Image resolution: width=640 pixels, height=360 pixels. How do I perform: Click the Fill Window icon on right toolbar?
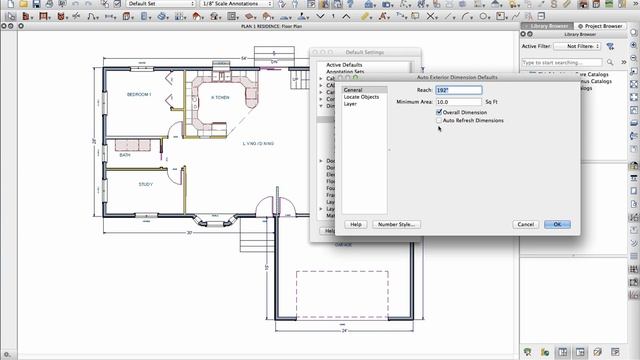634,84
